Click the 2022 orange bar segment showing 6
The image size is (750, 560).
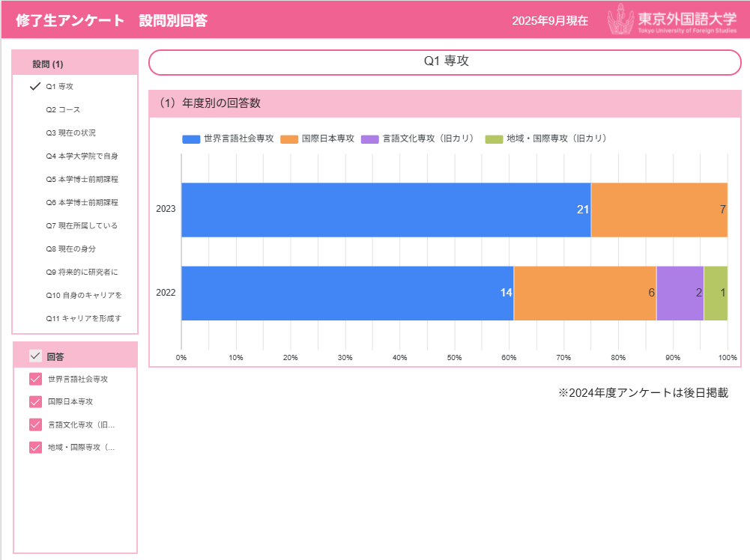pos(584,293)
